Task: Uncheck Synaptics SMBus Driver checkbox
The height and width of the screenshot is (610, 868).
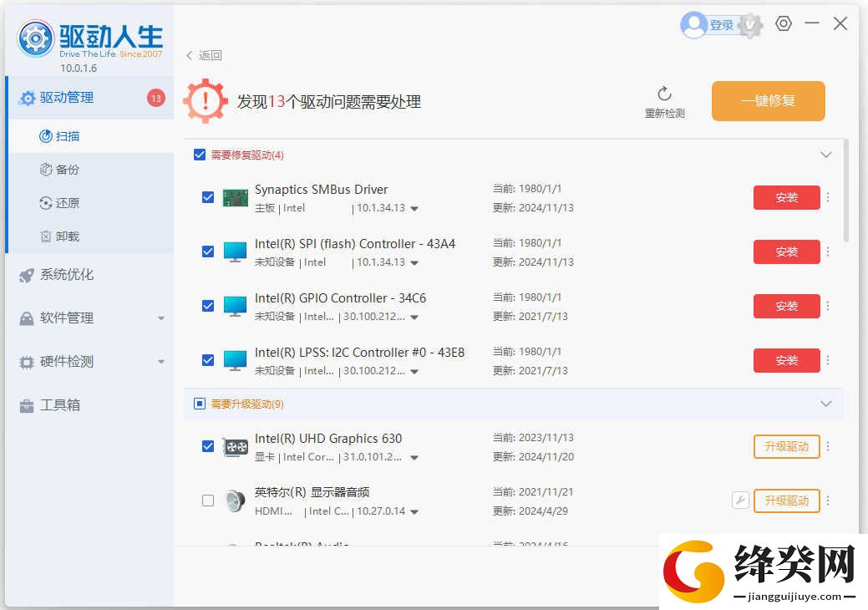Action: coord(208,197)
